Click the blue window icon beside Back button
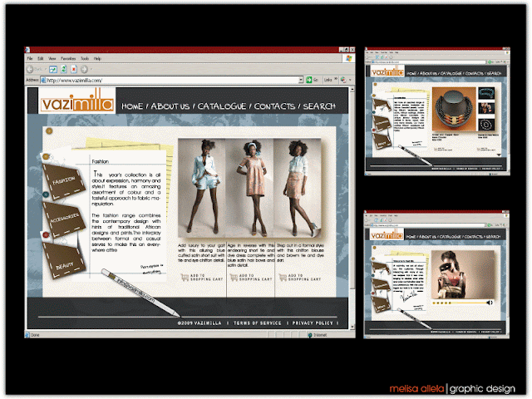532x399 pixels. [53, 69]
